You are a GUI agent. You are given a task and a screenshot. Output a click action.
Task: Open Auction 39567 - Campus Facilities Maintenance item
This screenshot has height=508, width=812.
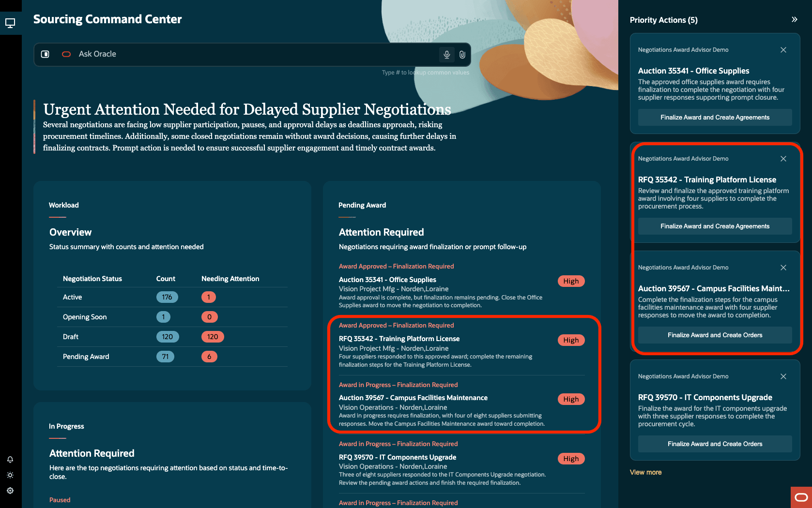click(413, 398)
